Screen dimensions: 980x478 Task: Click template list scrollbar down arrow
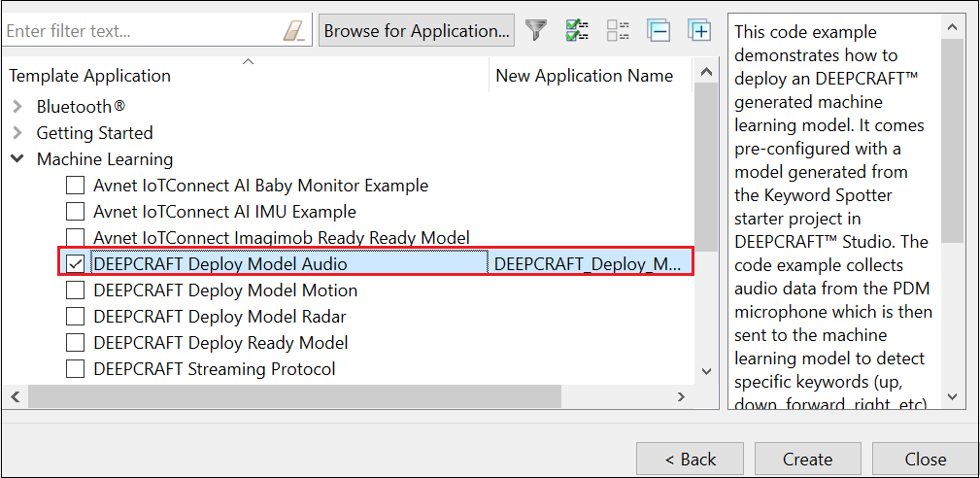tap(707, 371)
